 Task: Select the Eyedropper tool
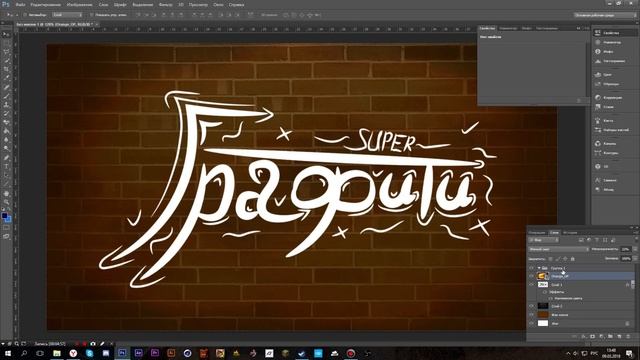tap(7, 78)
